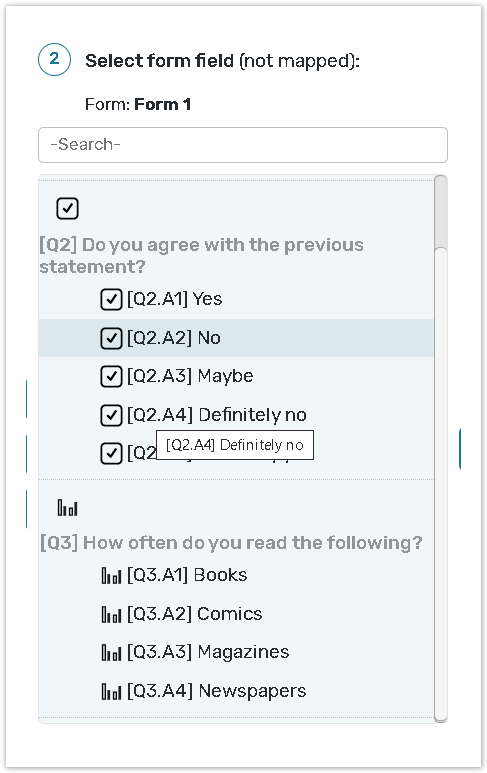Image resolution: width=487 pixels, height=773 pixels.
Task: Click the checkbox icon beside Q2.A2 No
Action: (111, 338)
